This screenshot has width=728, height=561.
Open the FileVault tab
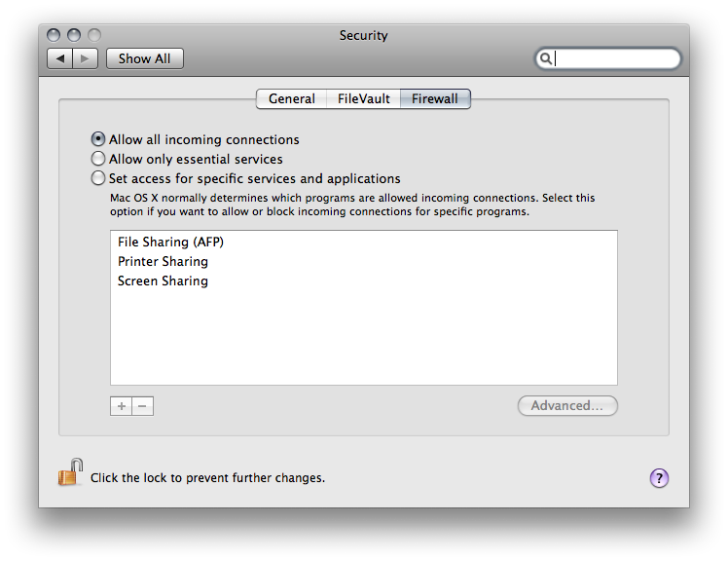[364, 98]
